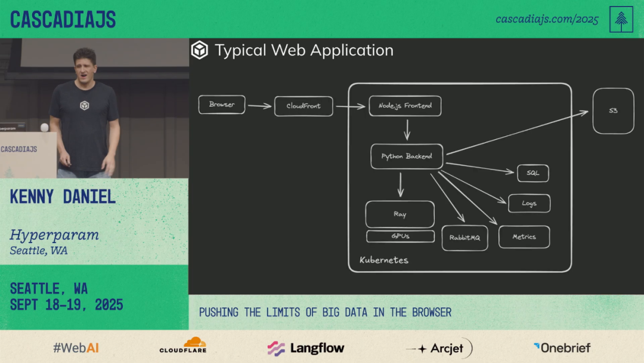644x363 pixels.
Task: Click the RabbitMQ box in the diagram
Action: (x=465, y=238)
